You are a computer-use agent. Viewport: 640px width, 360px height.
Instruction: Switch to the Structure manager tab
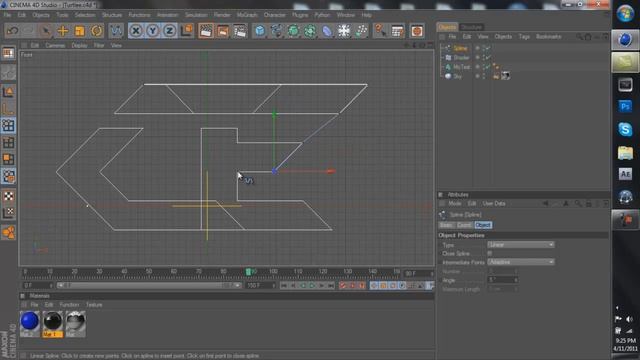tap(471, 27)
